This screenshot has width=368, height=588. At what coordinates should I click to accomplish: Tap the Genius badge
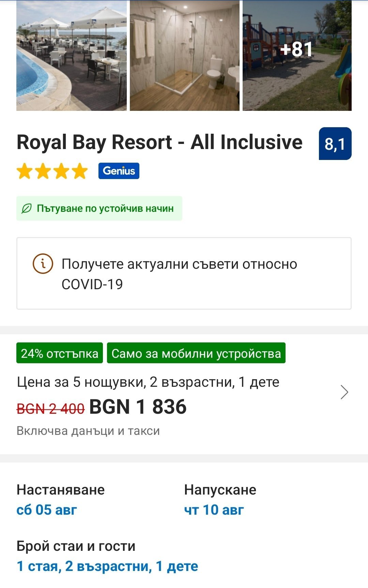(119, 171)
